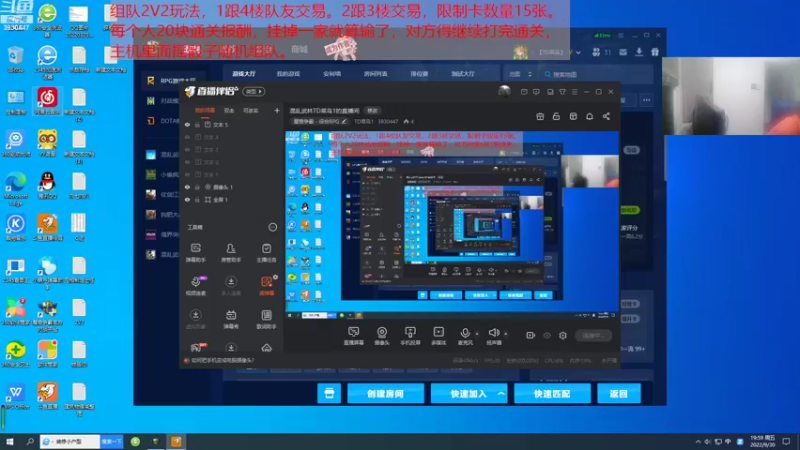
Task: Click the 直播中 live status button
Action: [593, 335]
